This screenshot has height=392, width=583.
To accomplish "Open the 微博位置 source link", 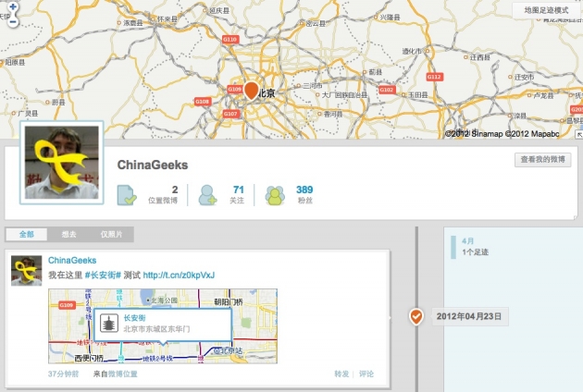I will point(122,374).
